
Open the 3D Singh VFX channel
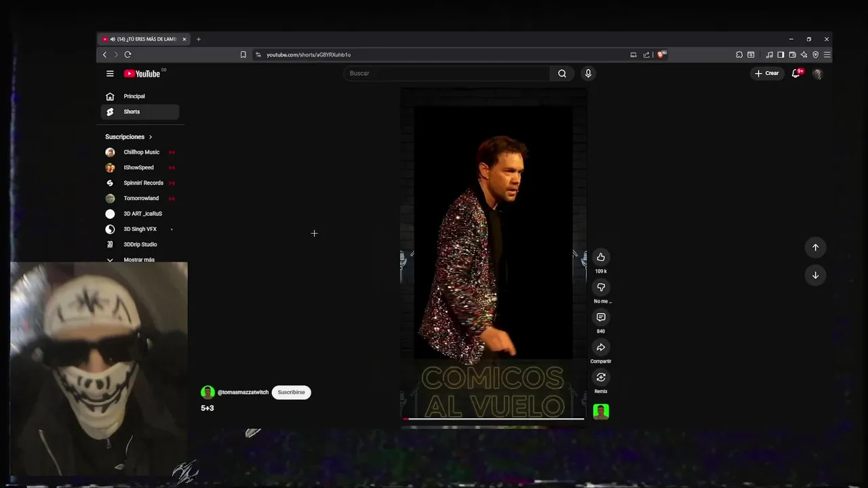point(140,229)
